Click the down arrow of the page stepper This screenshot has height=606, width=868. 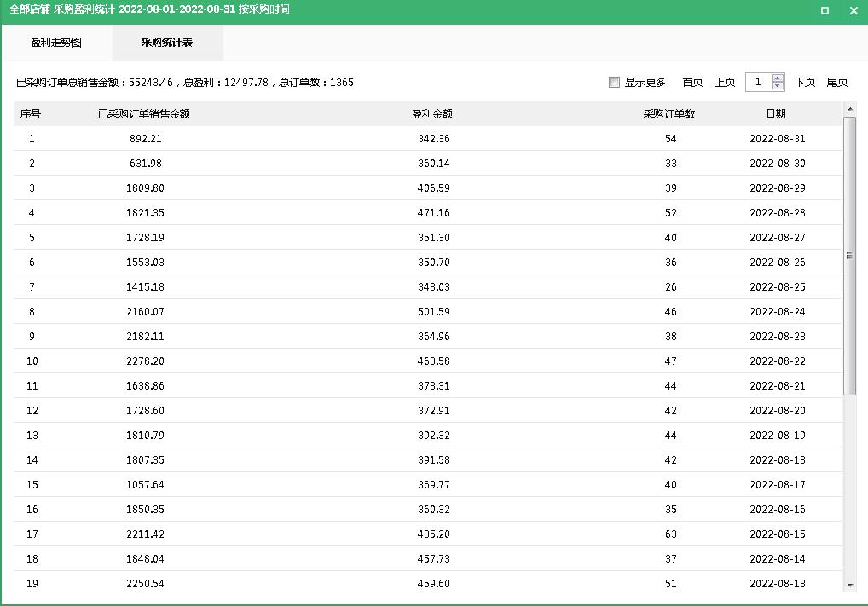pyautogui.click(x=777, y=86)
